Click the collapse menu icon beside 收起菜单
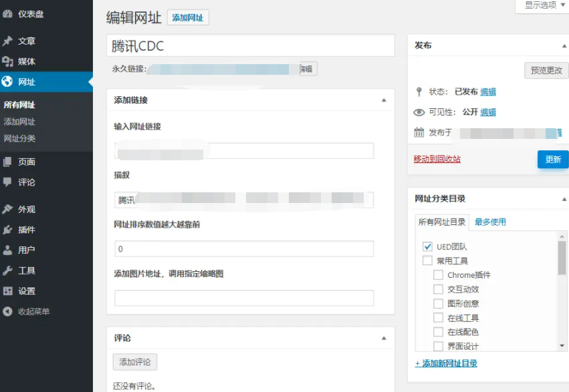Screen dimensions: 569x392 click(7, 311)
